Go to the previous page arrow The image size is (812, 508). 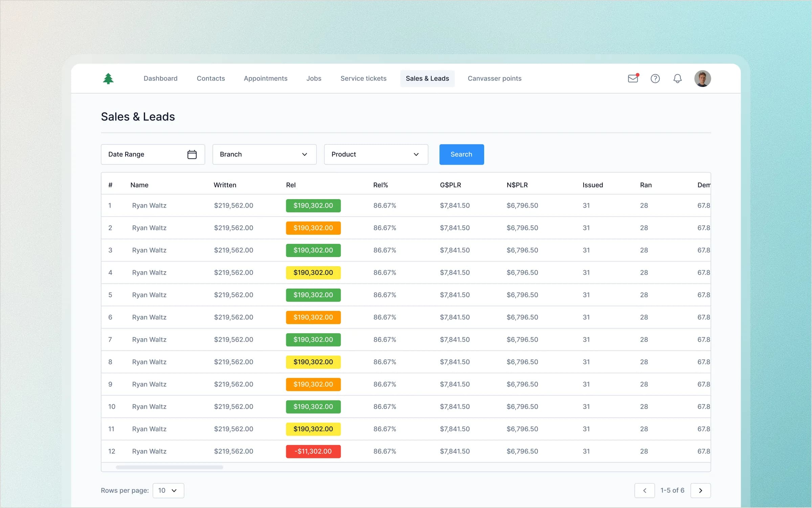pos(645,490)
